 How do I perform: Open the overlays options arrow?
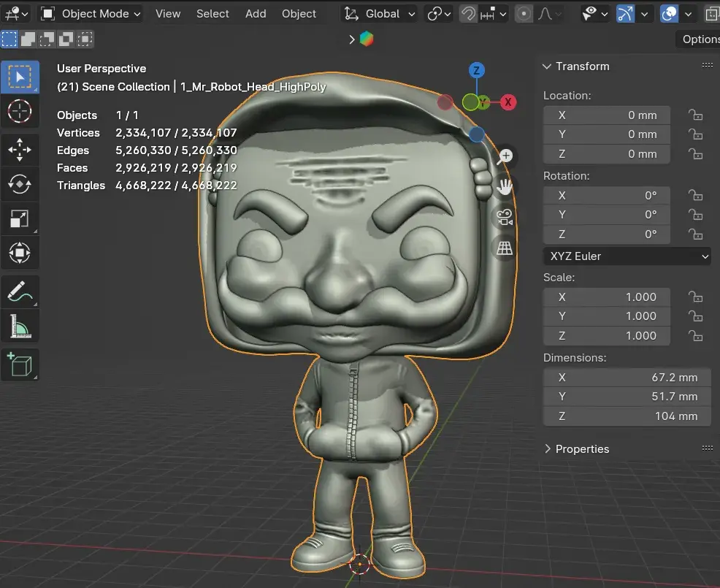point(689,14)
